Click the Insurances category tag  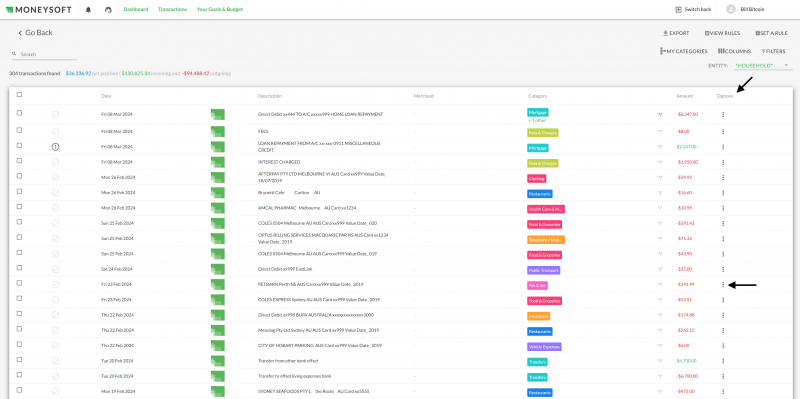(539, 316)
